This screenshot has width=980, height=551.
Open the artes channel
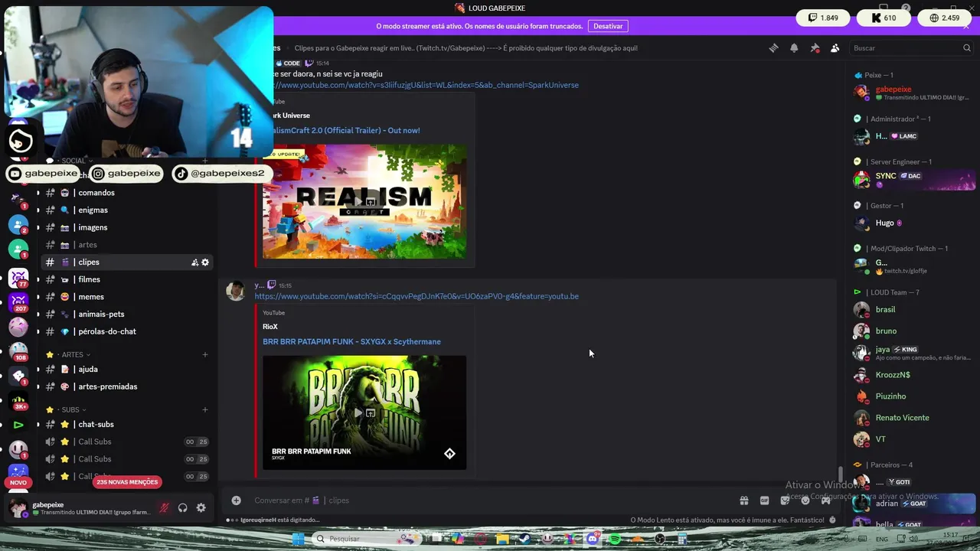[x=126, y=245]
